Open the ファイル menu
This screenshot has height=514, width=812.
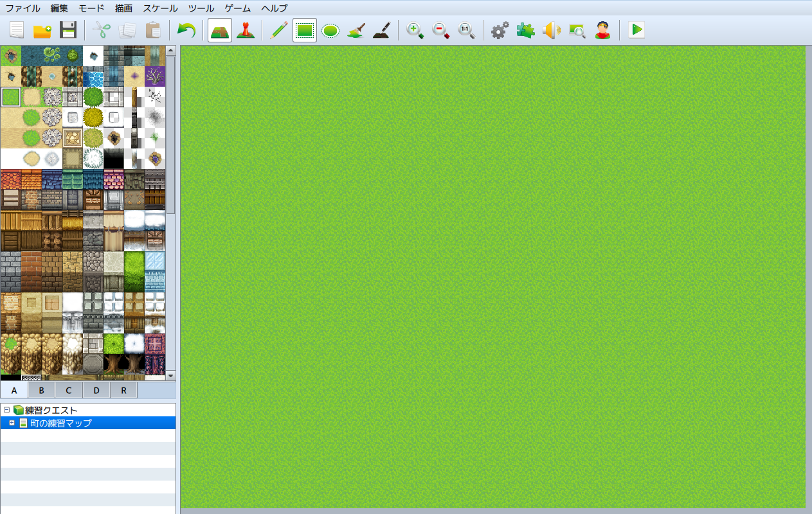pyautogui.click(x=23, y=8)
